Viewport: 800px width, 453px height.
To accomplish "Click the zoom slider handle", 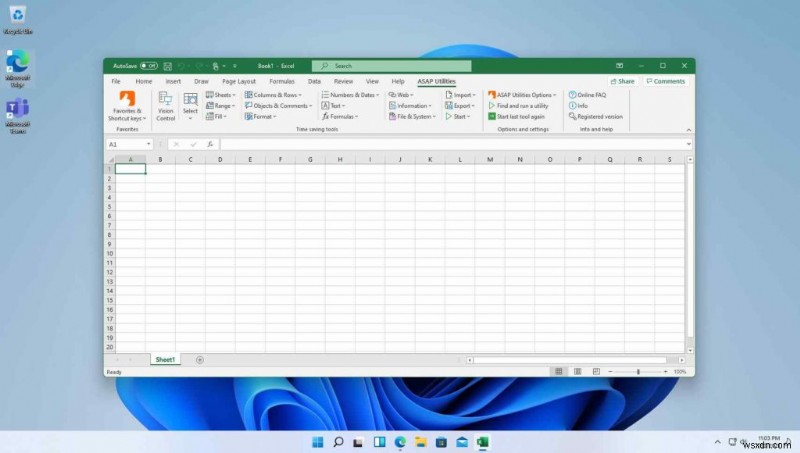I will point(638,372).
